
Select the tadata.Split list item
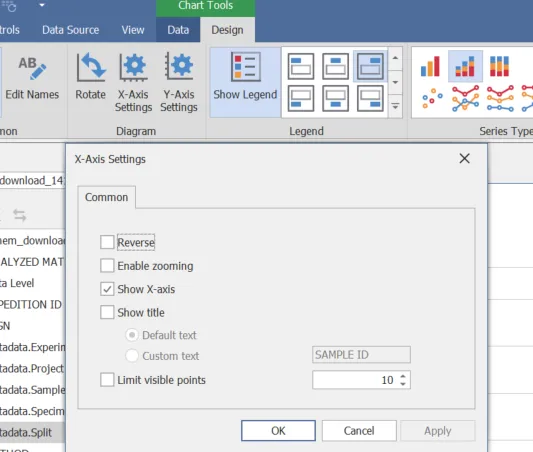coord(33,432)
